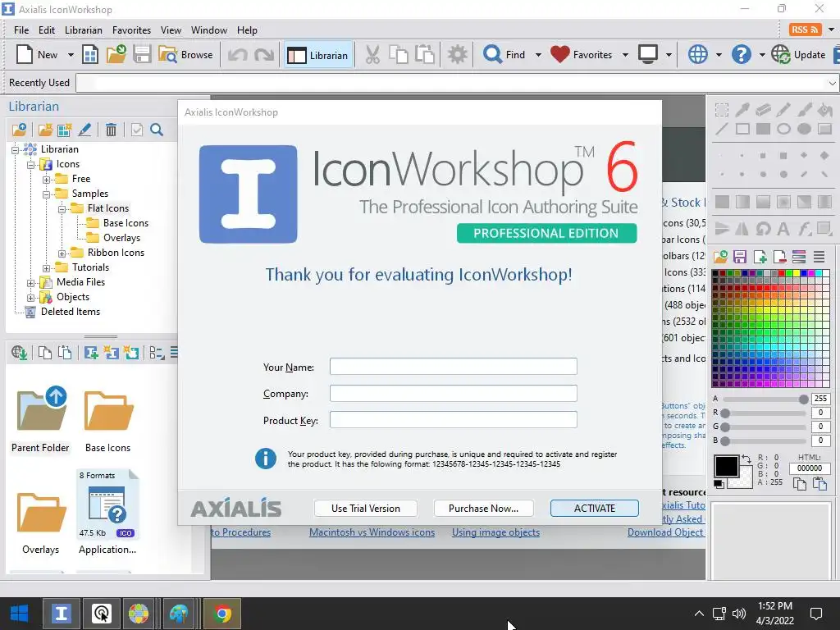Click the Red channel slider handle

click(x=725, y=413)
